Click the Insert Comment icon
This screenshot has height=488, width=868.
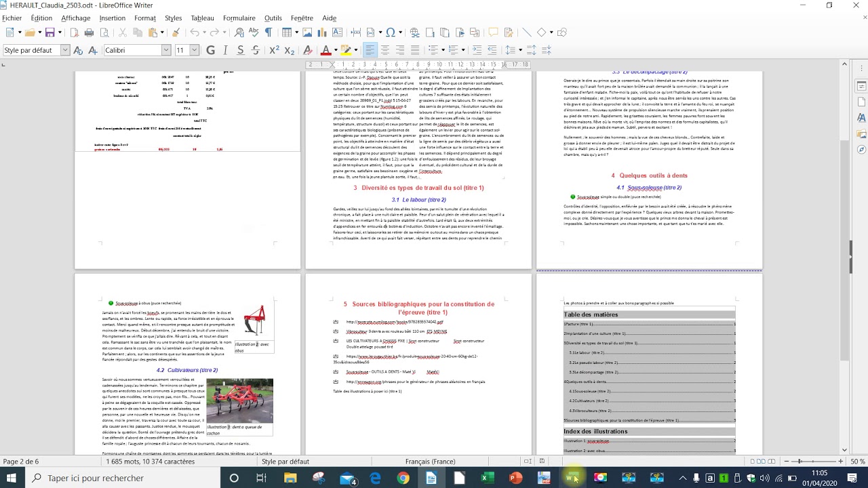pos(493,33)
